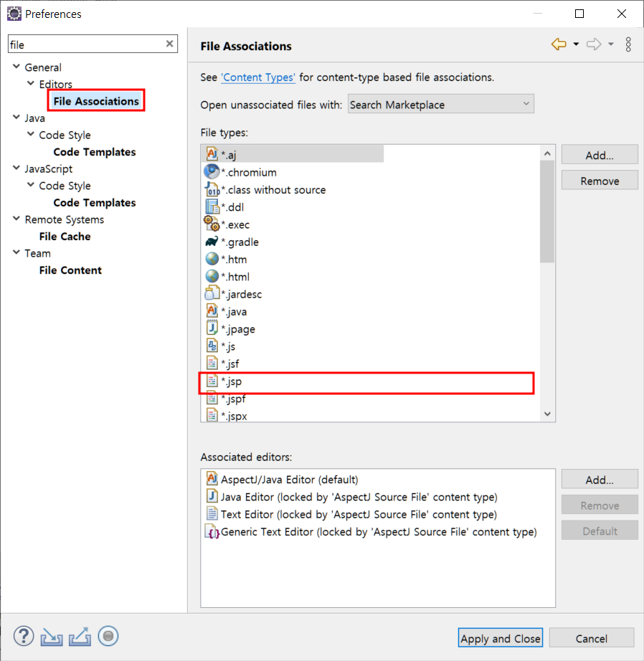
Task: Click the *.chromium file icon
Action: (x=212, y=172)
